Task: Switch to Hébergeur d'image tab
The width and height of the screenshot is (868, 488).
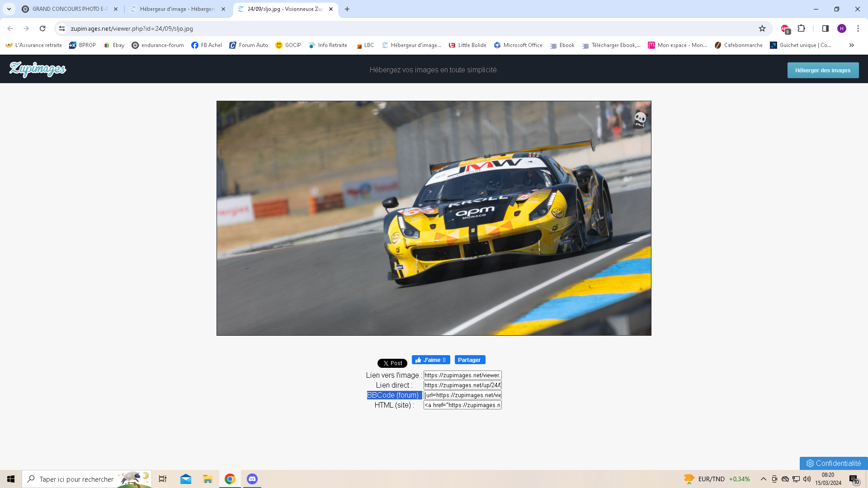Action: (x=177, y=9)
